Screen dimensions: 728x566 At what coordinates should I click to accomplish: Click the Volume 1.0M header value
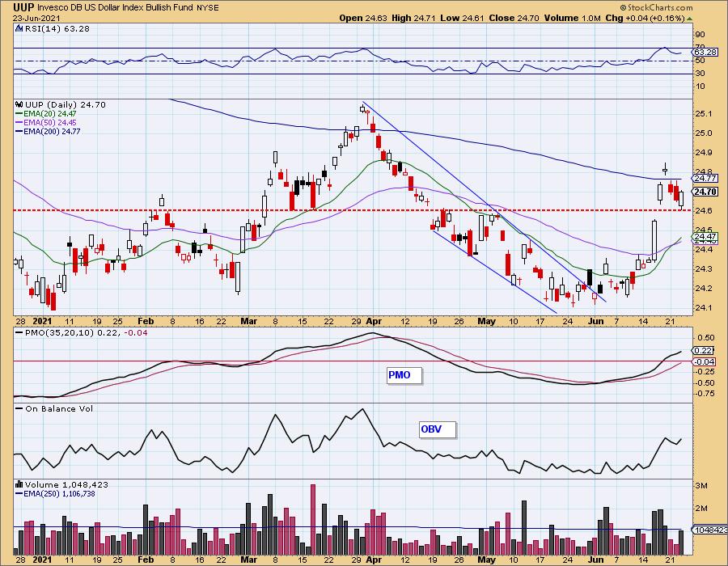click(572, 18)
